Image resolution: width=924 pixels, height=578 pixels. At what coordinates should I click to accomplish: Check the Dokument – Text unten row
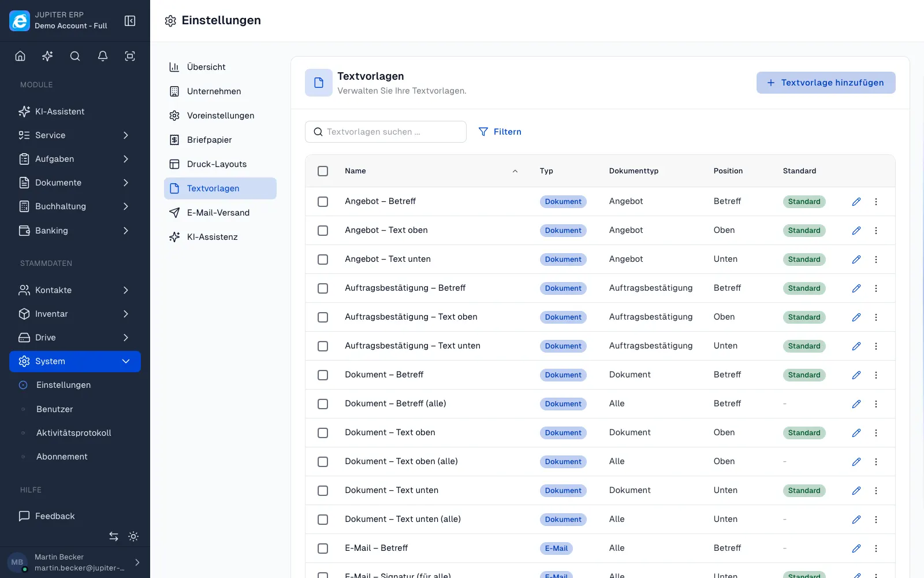click(x=323, y=491)
